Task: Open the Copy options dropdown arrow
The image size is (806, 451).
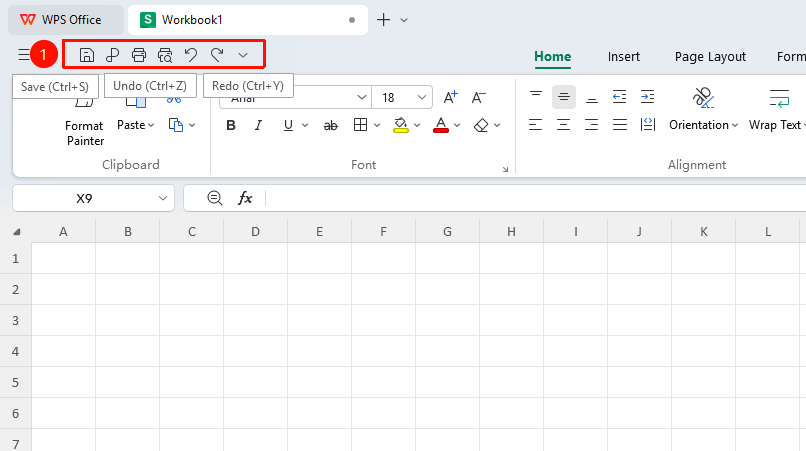Action: tap(192, 125)
